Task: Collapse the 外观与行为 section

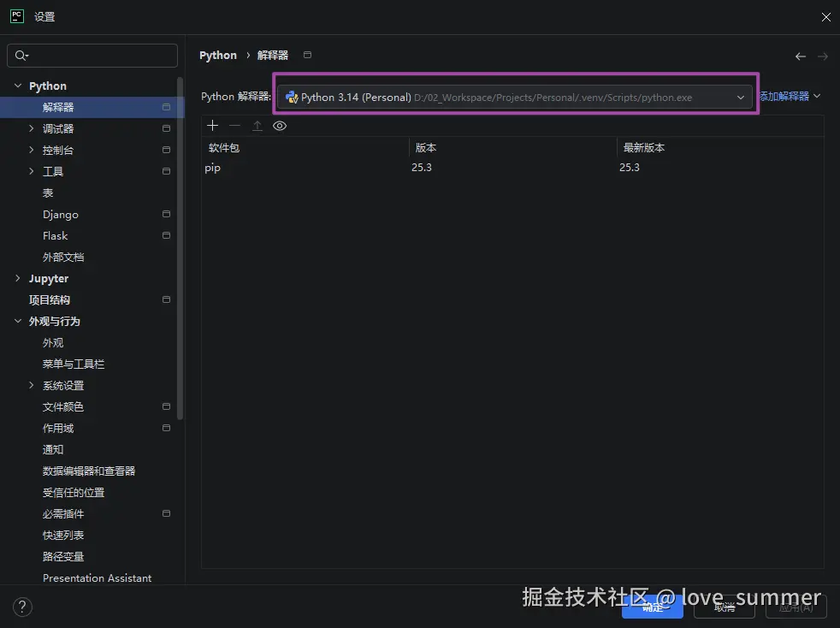Action: point(18,321)
